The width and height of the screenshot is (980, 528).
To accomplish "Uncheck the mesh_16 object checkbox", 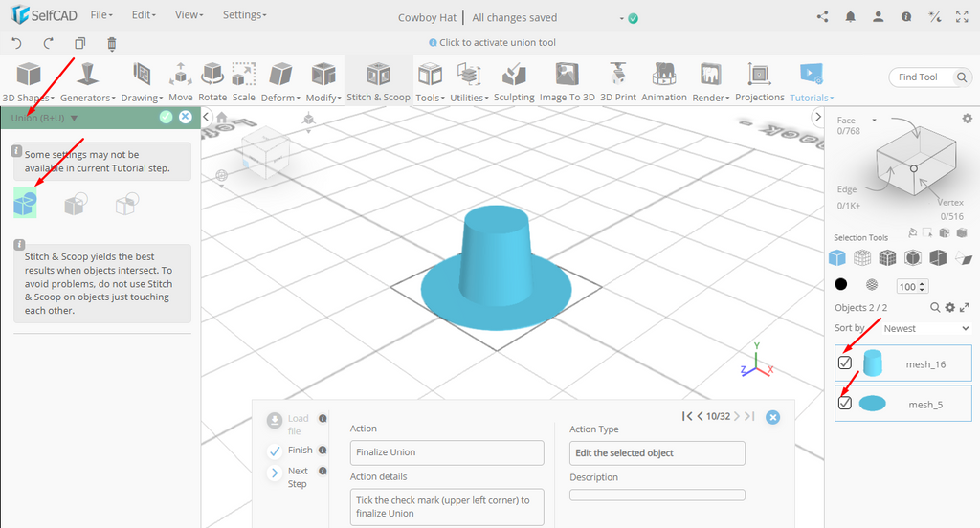I will 845,363.
